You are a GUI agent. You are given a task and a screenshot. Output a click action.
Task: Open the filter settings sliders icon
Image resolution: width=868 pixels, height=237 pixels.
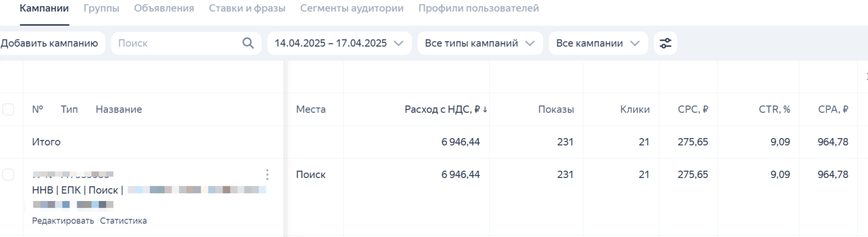click(x=665, y=43)
